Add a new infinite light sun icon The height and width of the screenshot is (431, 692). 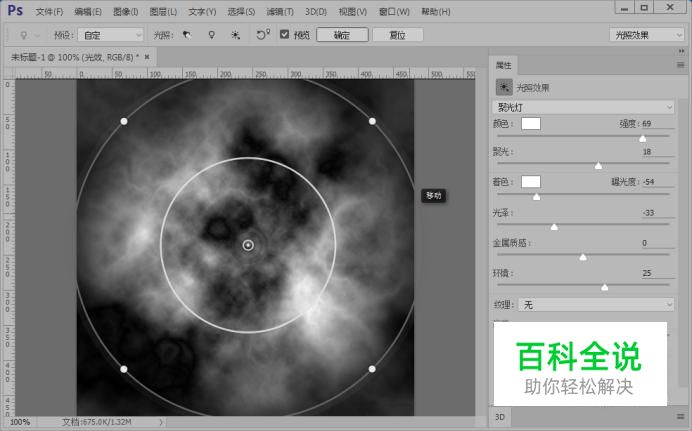click(x=236, y=35)
